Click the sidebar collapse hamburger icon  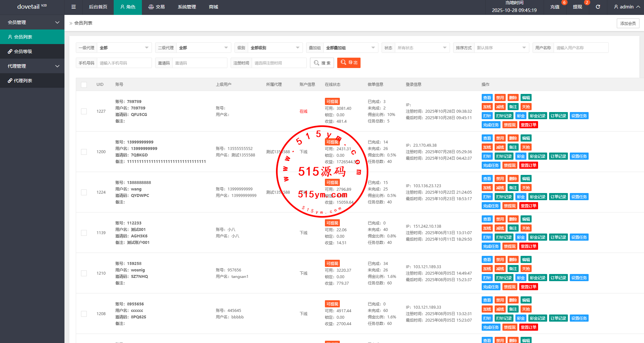pos(74,7)
